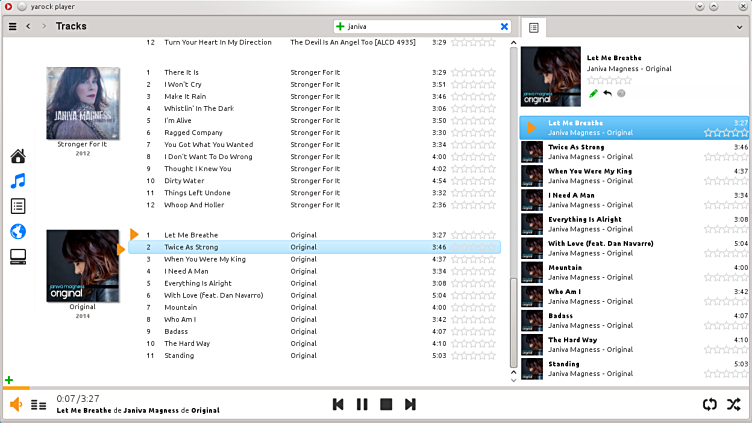
Task: Expand the play queue options chevron
Action: 738,27
